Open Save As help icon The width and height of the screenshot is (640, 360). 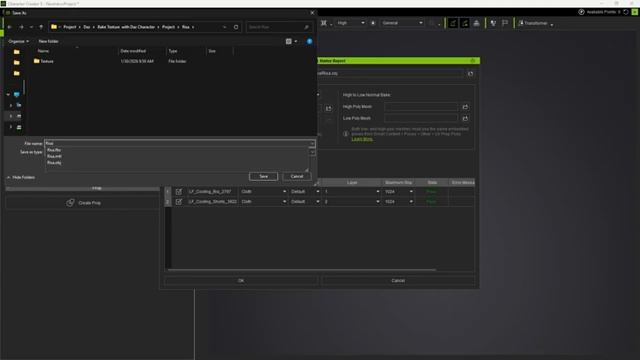[x=309, y=41]
